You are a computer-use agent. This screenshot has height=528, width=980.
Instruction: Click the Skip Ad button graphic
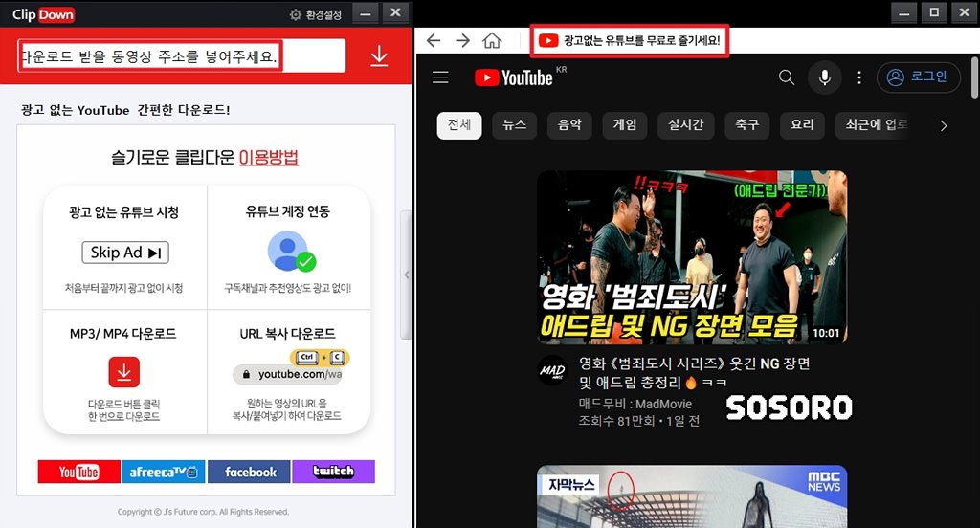coord(125,253)
